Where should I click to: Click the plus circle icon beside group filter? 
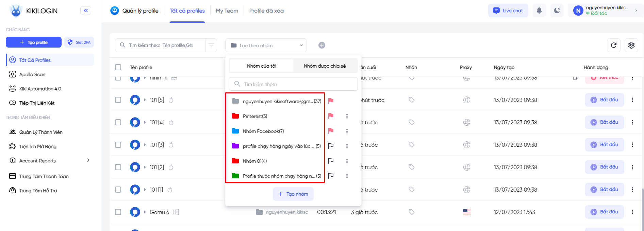(x=322, y=45)
